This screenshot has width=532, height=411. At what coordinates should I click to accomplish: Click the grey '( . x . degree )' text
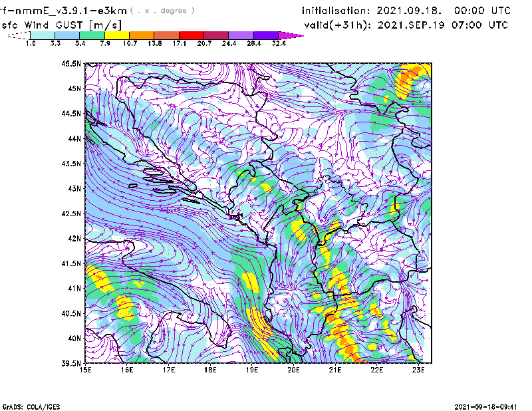162,11
